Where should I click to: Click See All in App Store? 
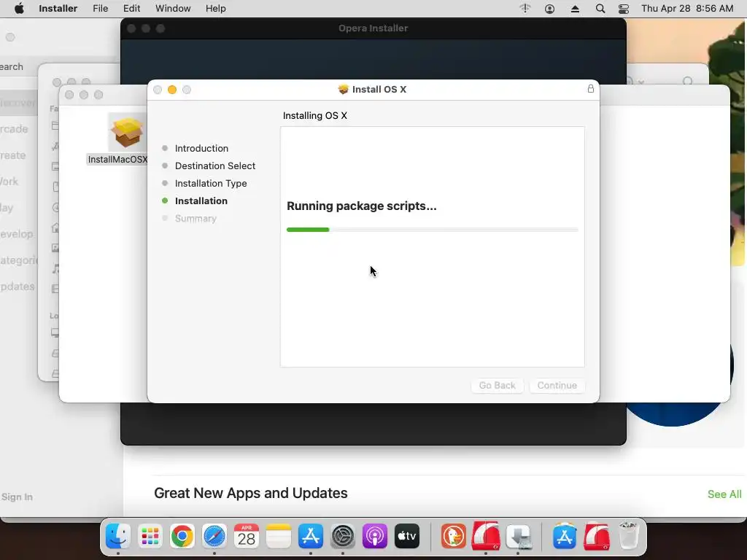point(724,494)
